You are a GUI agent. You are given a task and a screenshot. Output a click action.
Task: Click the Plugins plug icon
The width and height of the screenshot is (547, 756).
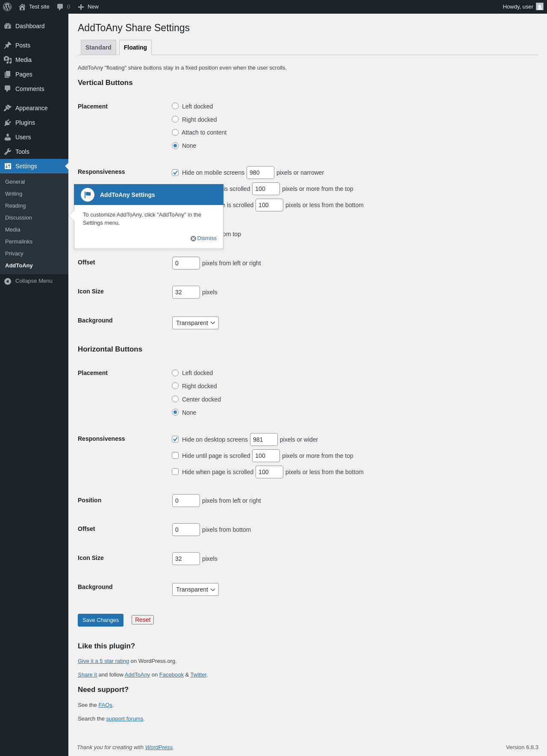(8, 123)
